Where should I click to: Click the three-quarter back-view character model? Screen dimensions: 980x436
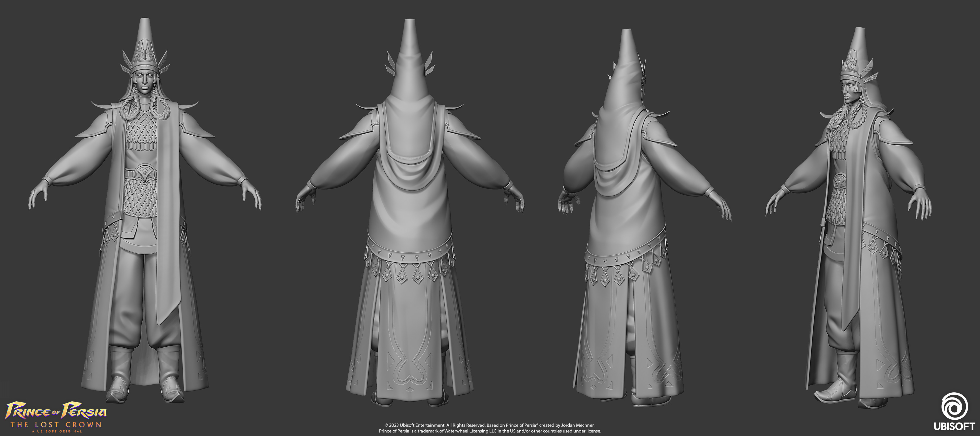pyautogui.click(x=644, y=218)
